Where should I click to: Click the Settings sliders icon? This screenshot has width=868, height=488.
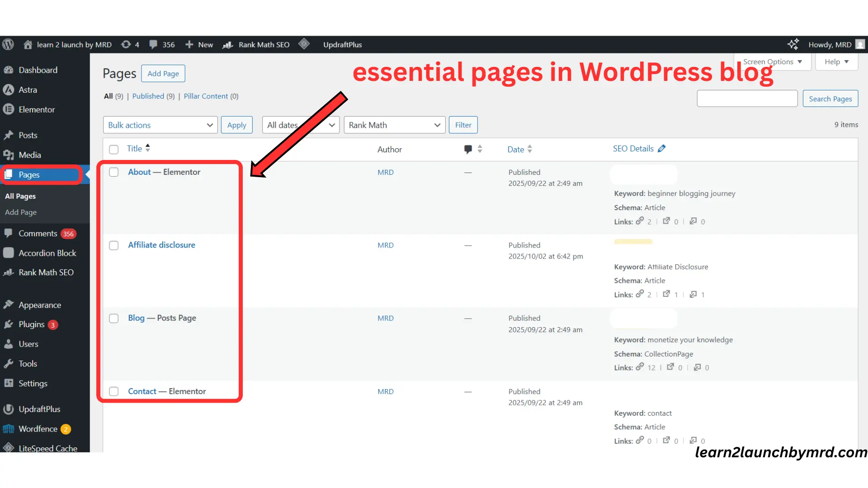point(9,383)
